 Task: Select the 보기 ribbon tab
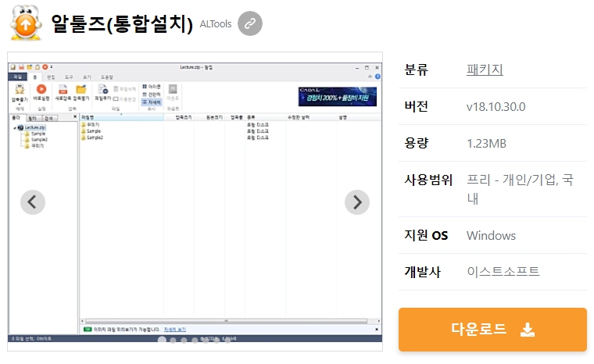[x=87, y=77]
